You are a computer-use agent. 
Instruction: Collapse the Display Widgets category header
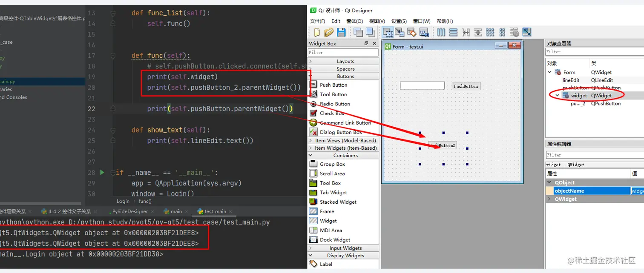(343, 256)
